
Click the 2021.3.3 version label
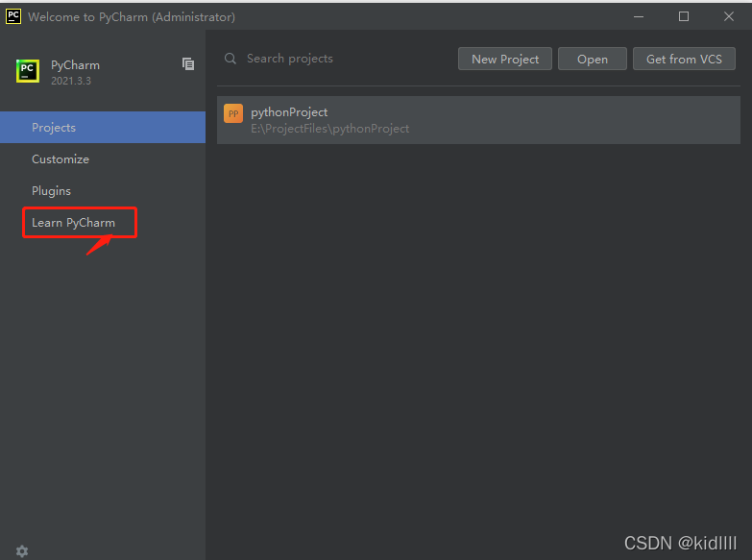coord(71,81)
